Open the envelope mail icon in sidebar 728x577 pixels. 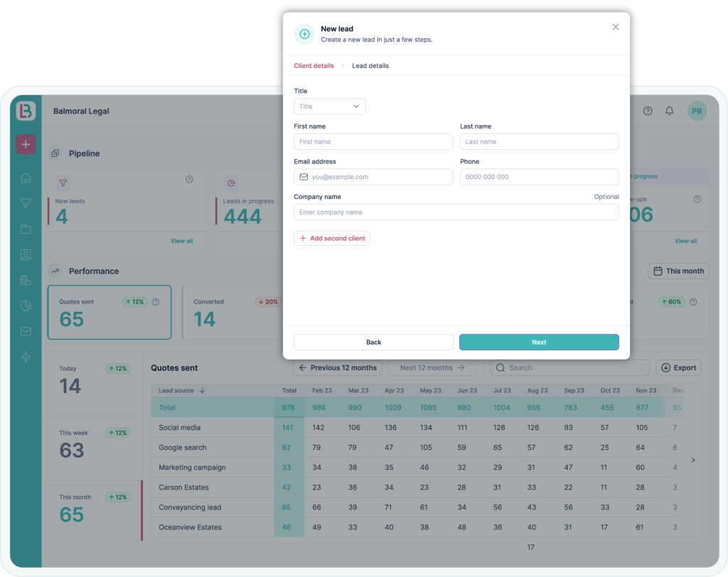[26, 331]
